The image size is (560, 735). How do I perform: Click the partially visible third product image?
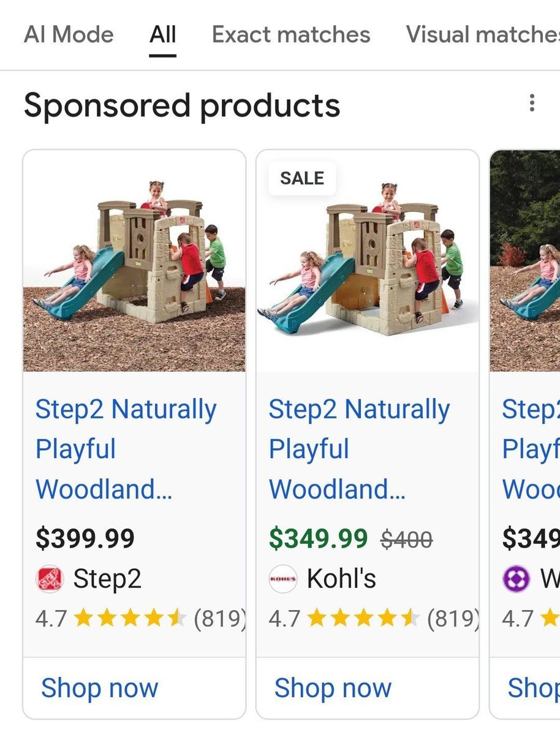tap(526, 261)
